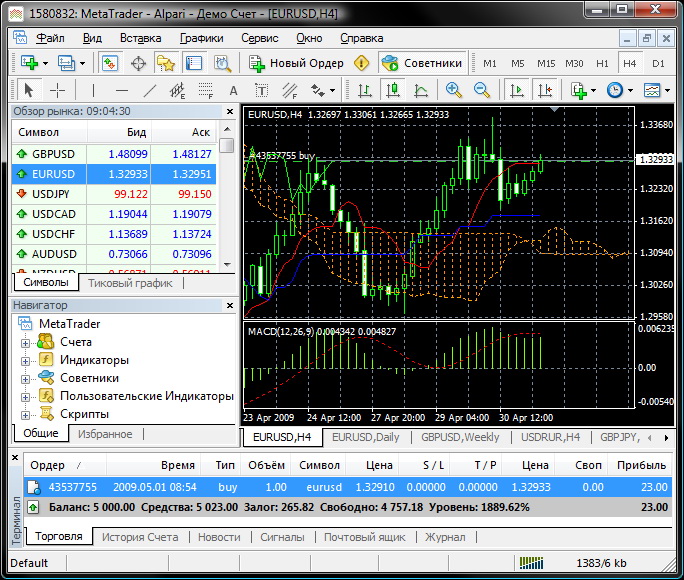This screenshot has height=580, width=684.
Task: Sort orders by the Прибыль column header
Action: 641,465
